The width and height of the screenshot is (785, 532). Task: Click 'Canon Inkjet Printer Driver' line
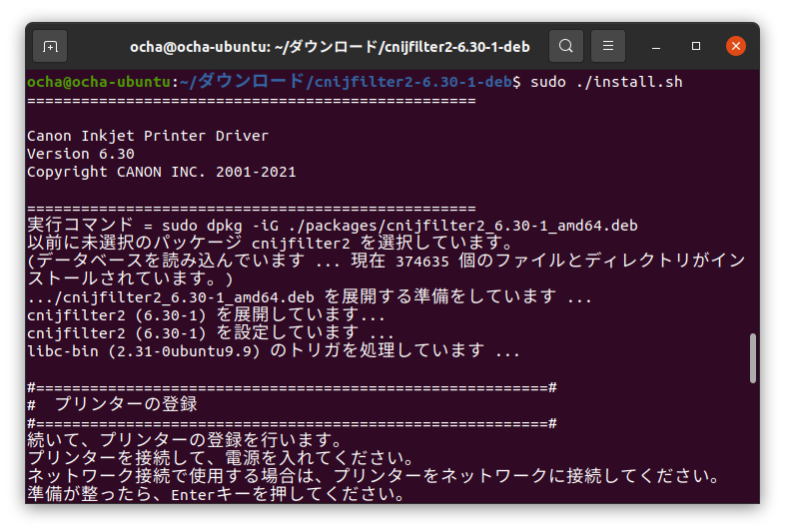tap(148, 136)
